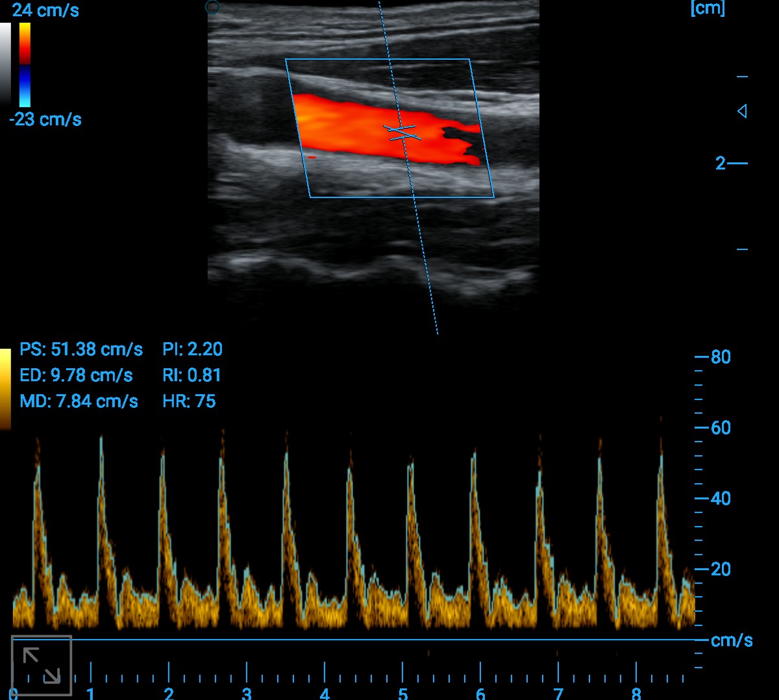Click the 24 cm/s upper velocity limit
779x700 pixels.
pos(45,10)
